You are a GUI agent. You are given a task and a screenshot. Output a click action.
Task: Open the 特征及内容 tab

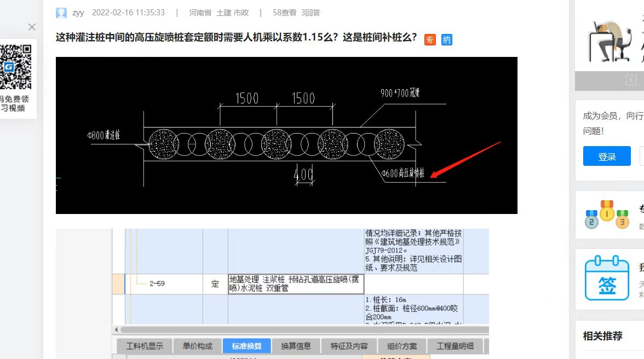349,346
